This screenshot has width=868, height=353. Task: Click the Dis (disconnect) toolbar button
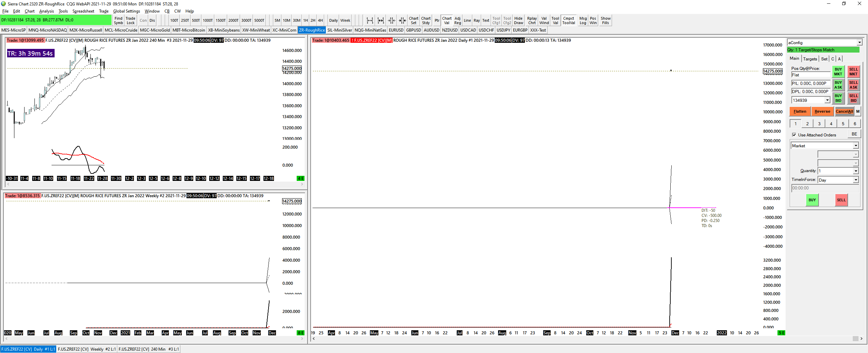tap(152, 21)
